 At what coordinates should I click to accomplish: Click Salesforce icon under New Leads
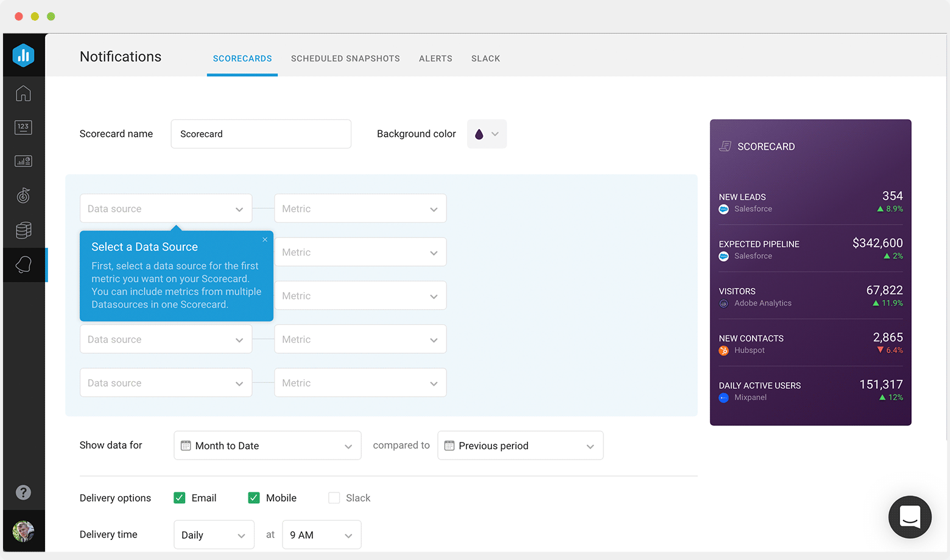tap(723, 209)
